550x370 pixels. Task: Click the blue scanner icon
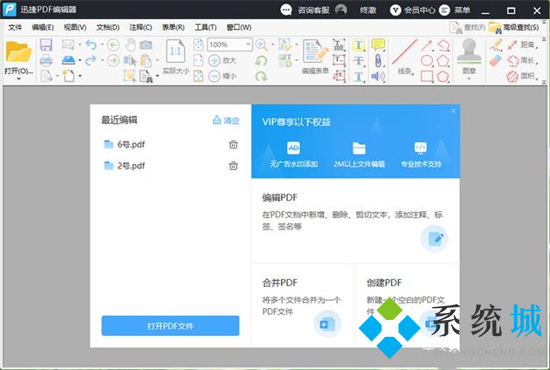68,60
